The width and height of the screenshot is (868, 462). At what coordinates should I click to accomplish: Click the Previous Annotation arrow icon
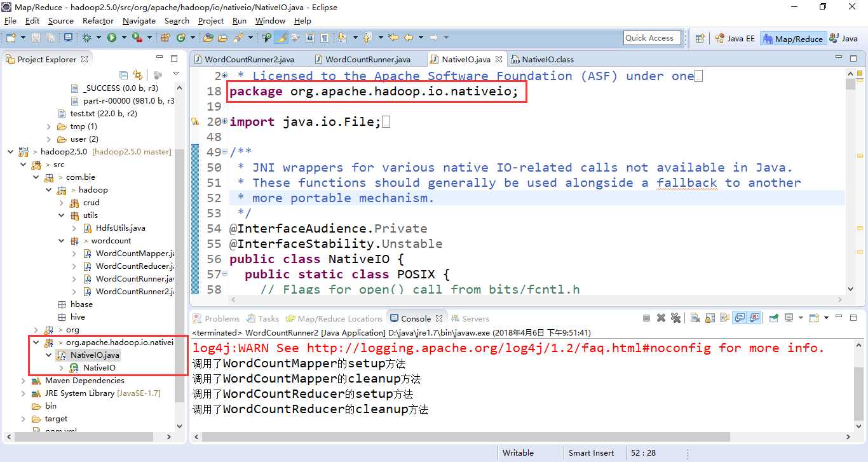367,38
